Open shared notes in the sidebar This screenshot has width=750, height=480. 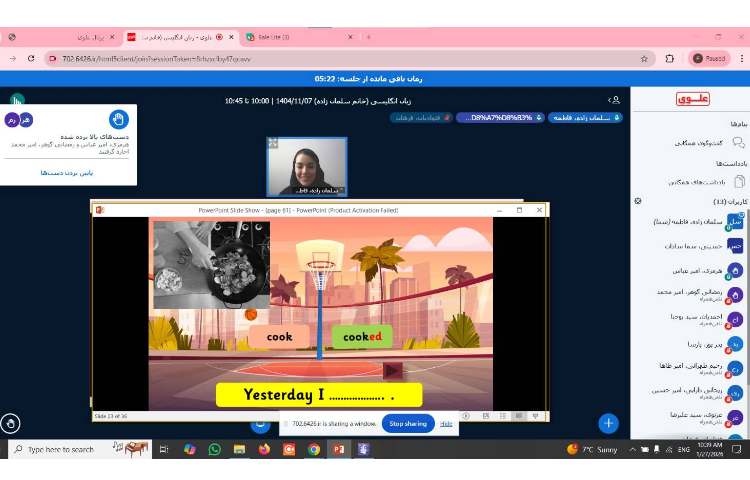tap(702, 182)
